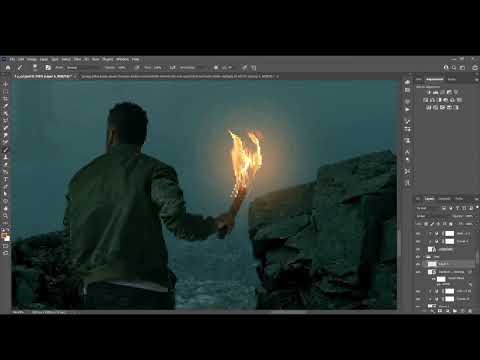Expand the group folder in Layers panel
Screen dimensions: 480x360
pos(424,257)
